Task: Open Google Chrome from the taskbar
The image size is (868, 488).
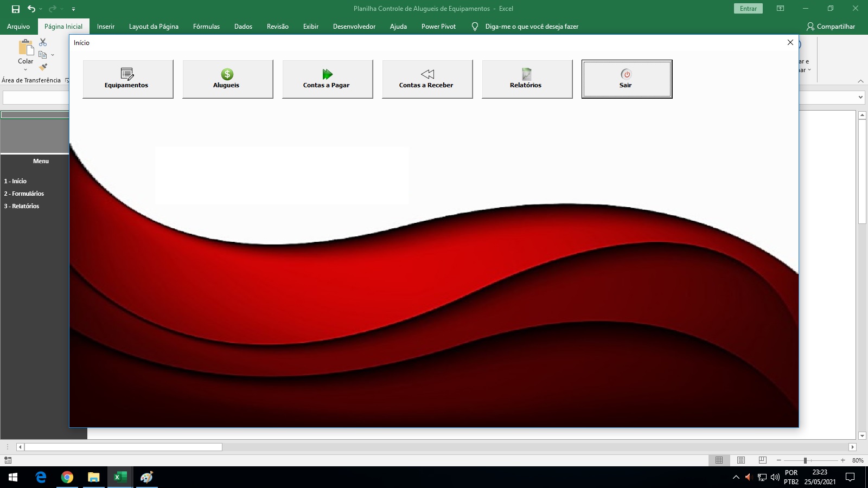Action: [67, 477]
